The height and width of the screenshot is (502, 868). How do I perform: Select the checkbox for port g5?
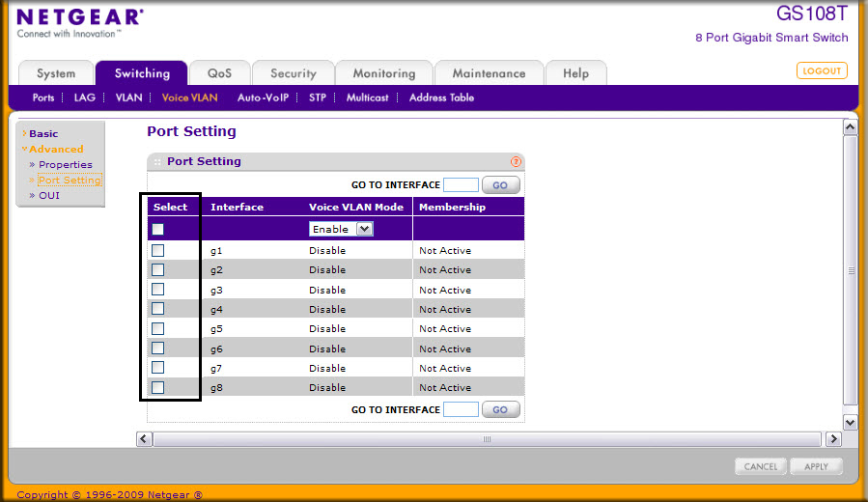(x=158, y=328)
